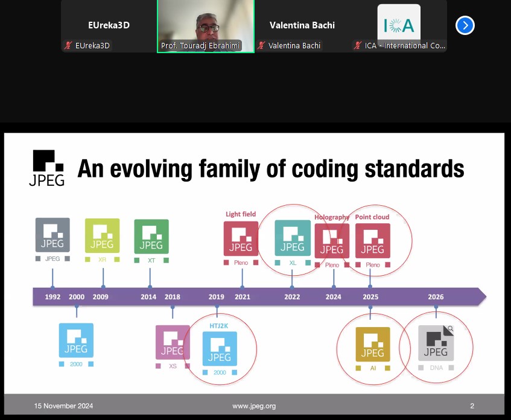The width and height of the screenshot is (511, 420).
Task: Click the 2025 marker on the timeline
Action: [370, 297]
